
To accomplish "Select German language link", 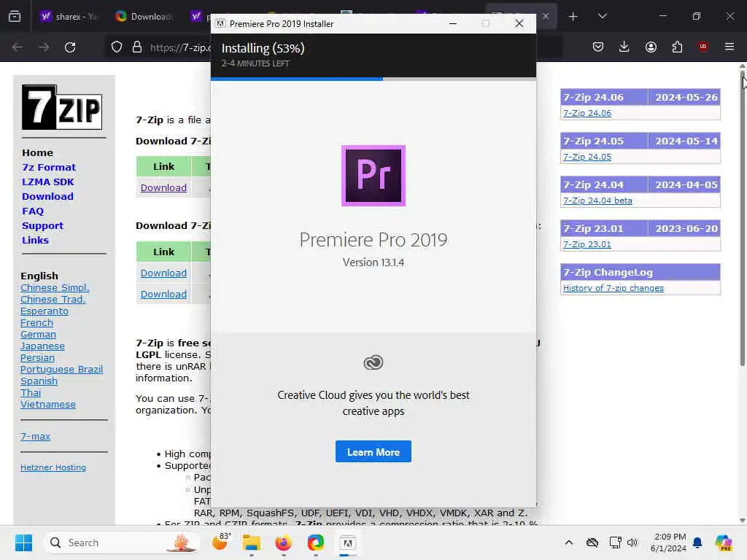I will (38, 334).
